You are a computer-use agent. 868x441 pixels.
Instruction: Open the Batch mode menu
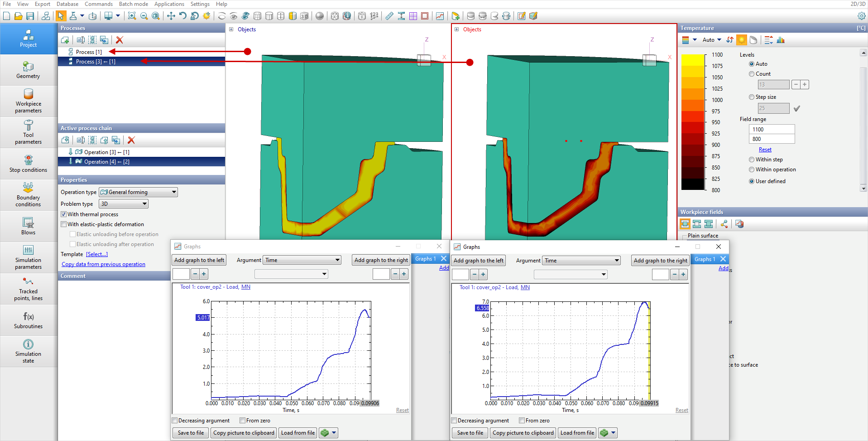click(133, 4)
